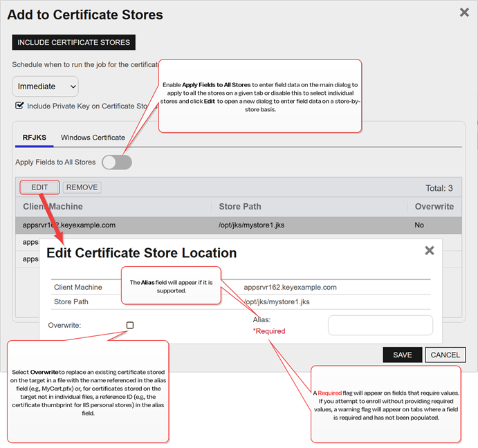Image resolution: width=478 pixels, height=448 pixels.
Task: Close the Add to Certificate Stores dialog
Action: (x=464, y=12)
